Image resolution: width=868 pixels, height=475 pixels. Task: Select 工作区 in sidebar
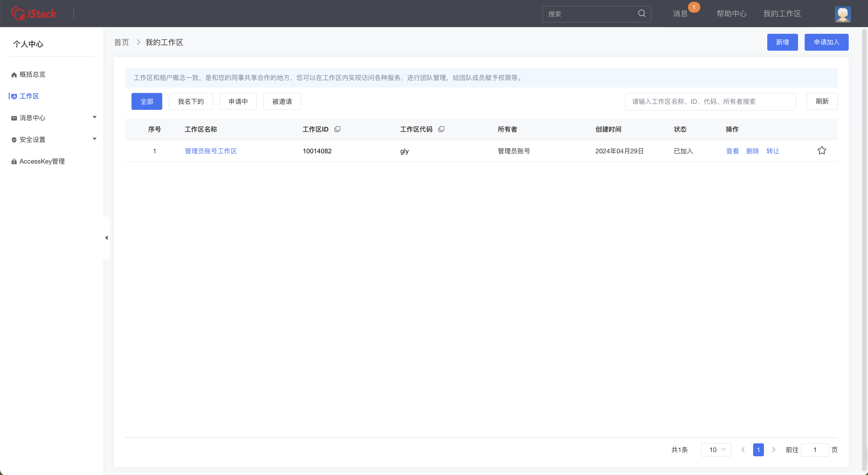click(29, 96)
